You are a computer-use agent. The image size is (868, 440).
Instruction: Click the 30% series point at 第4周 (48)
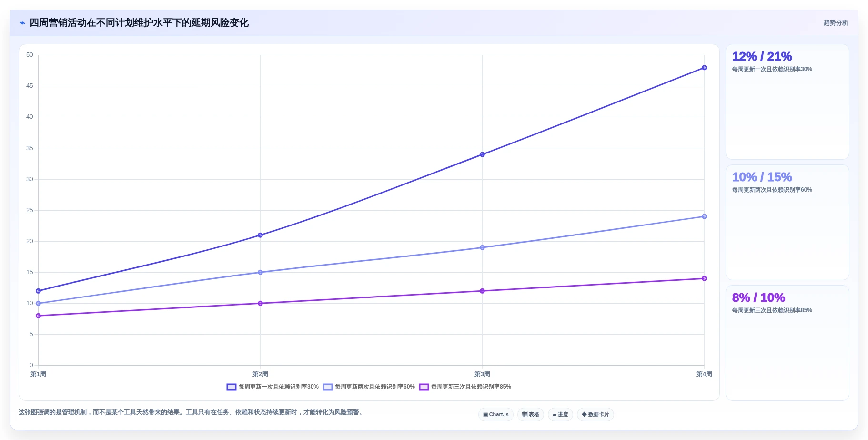tap(704, 68)
